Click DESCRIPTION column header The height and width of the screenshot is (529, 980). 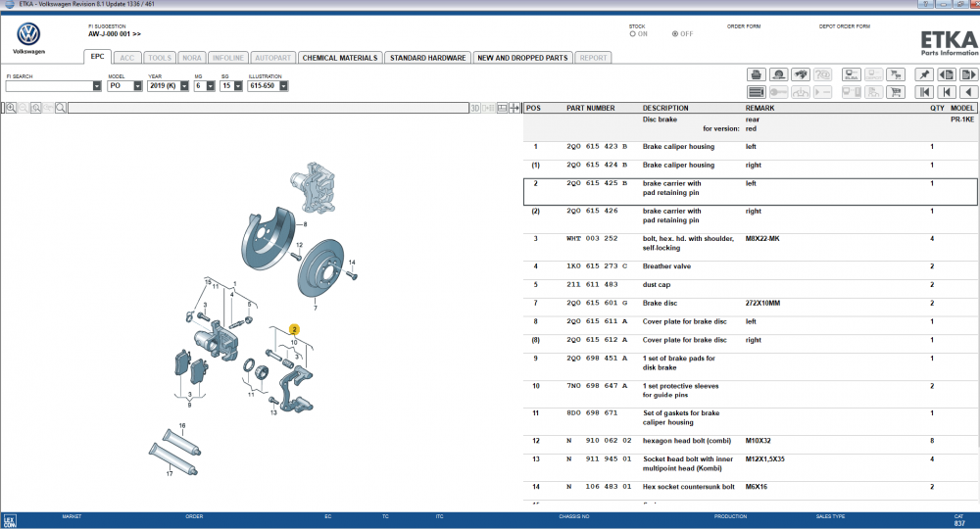click(665, 108)
